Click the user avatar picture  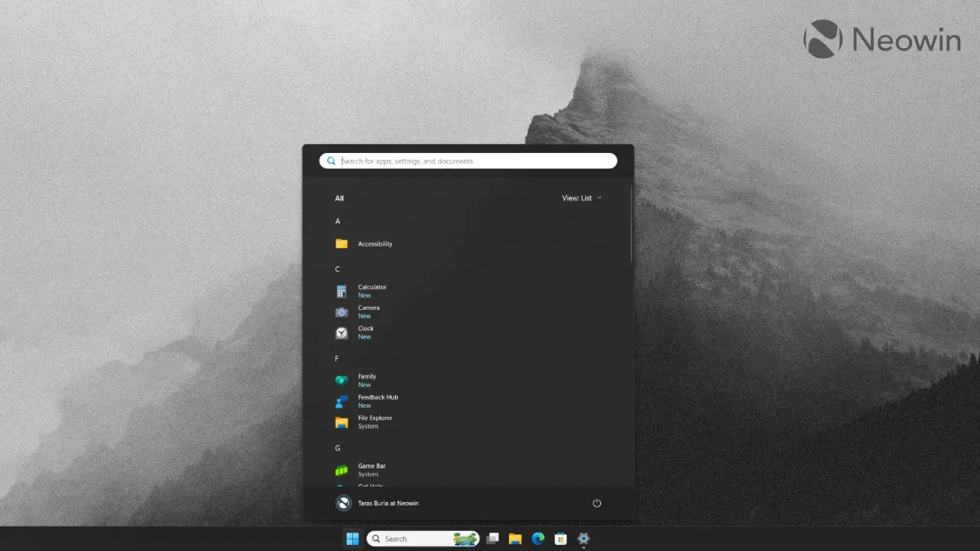[x=344, y=503]
